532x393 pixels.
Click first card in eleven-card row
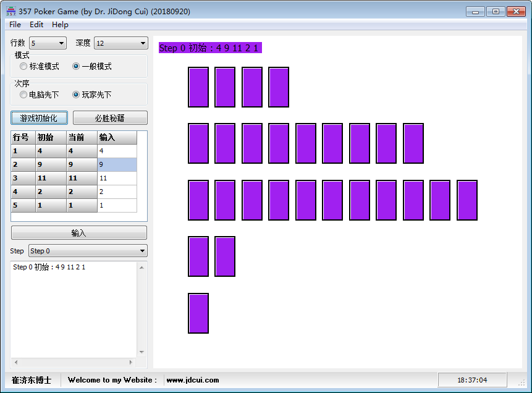[198, 200]
